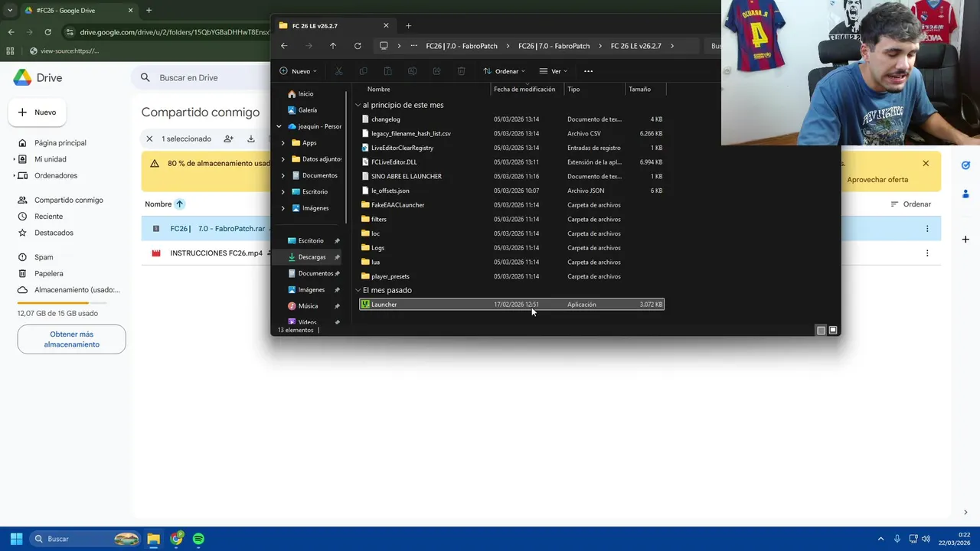Open the Windows Start menu
The image size is (980, 551).
pos(16,539)
